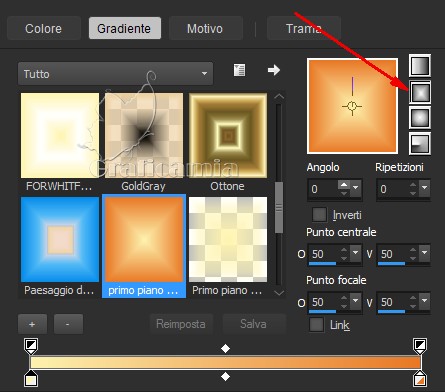Click Punto centrale O value field
445x392 pixels.
click(323, 254)
